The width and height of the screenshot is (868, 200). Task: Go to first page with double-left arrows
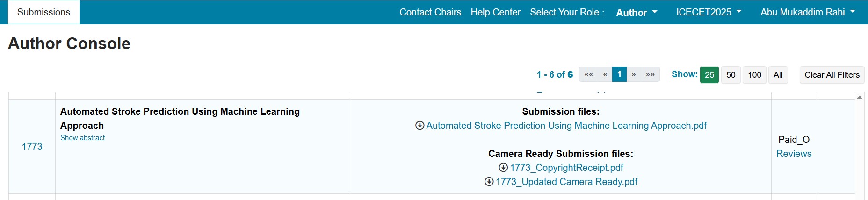tap(589, 74)
